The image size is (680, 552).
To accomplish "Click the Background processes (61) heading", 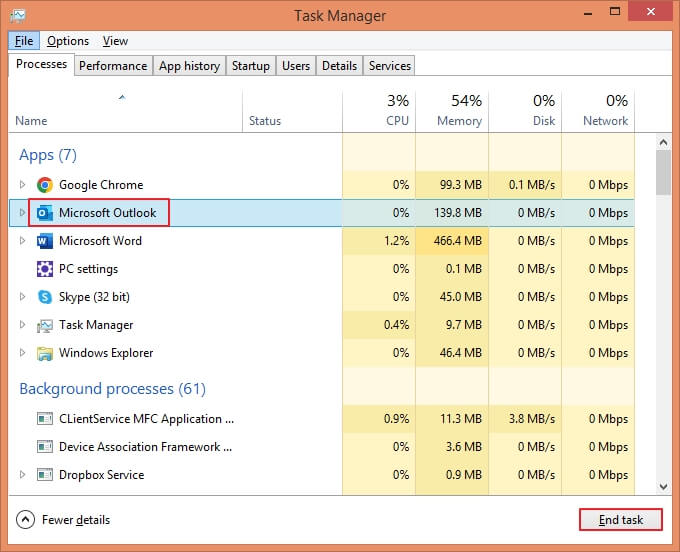I will click(112, 389).
